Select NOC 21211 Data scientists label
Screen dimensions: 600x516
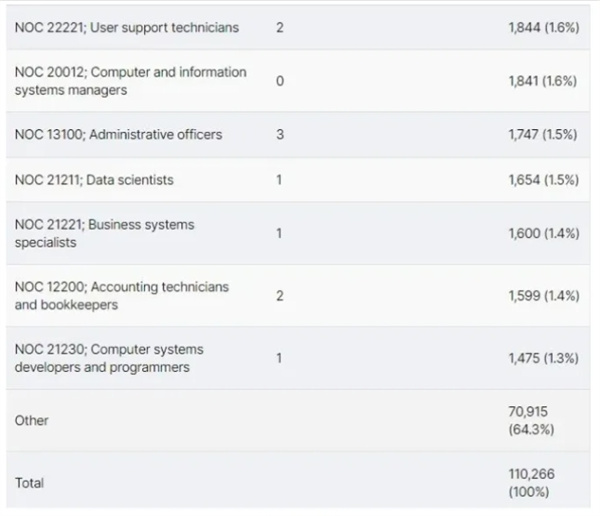click(94, 180)
